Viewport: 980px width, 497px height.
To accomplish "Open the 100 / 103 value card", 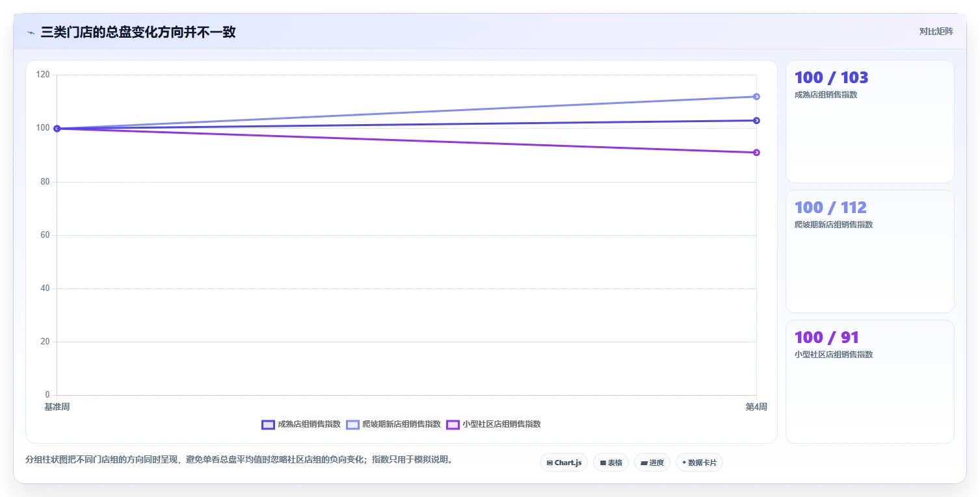I will (870, 121).
